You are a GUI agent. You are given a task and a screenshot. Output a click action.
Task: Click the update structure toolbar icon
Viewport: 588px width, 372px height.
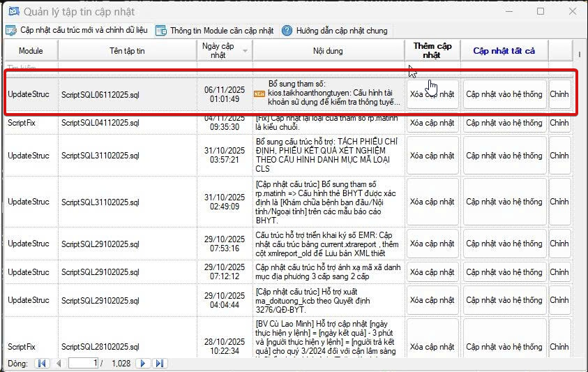coord(11,31)
